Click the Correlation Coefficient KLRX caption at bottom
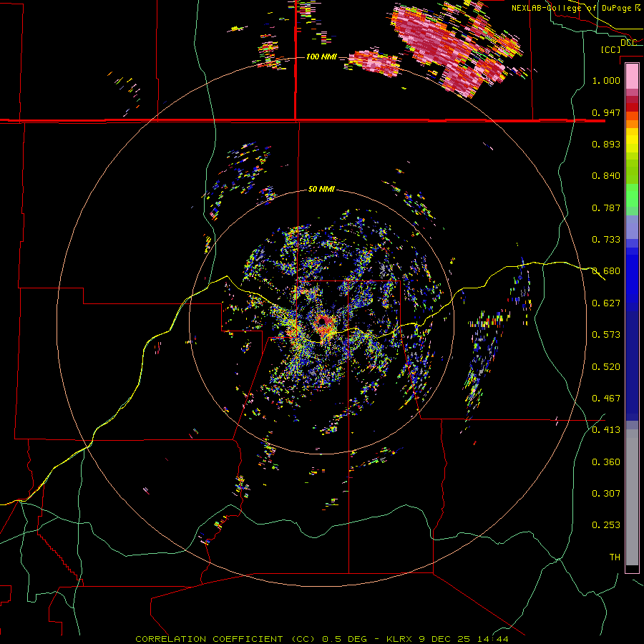The width and height of the screenshot is (644, 644). 322,639
